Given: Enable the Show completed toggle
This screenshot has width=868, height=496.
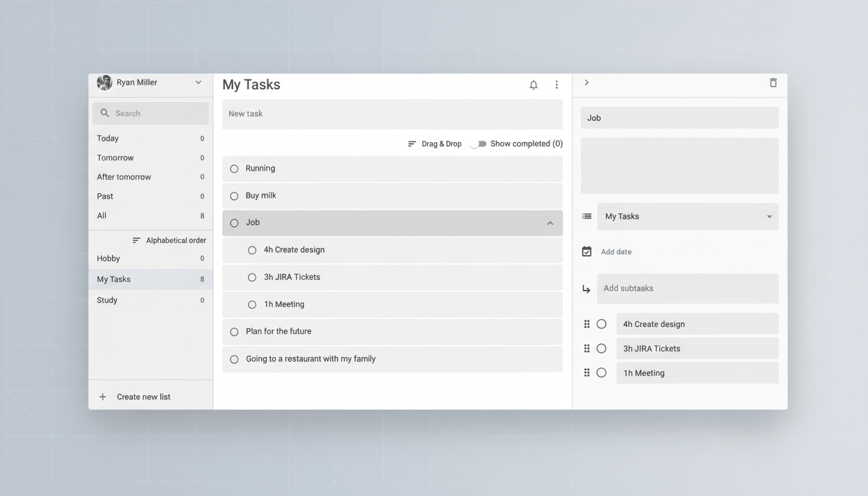Looking at the screenshot, I should [x=479, y=143].
